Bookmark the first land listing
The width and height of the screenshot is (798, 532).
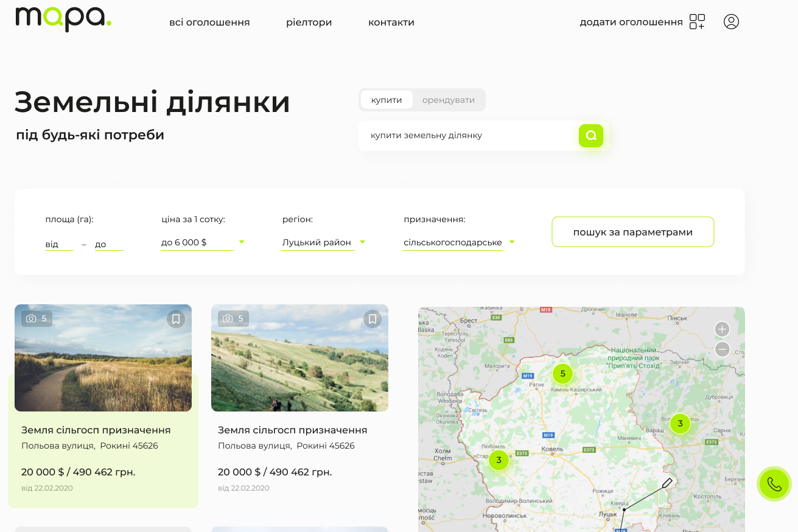click(x=176, y=319)
